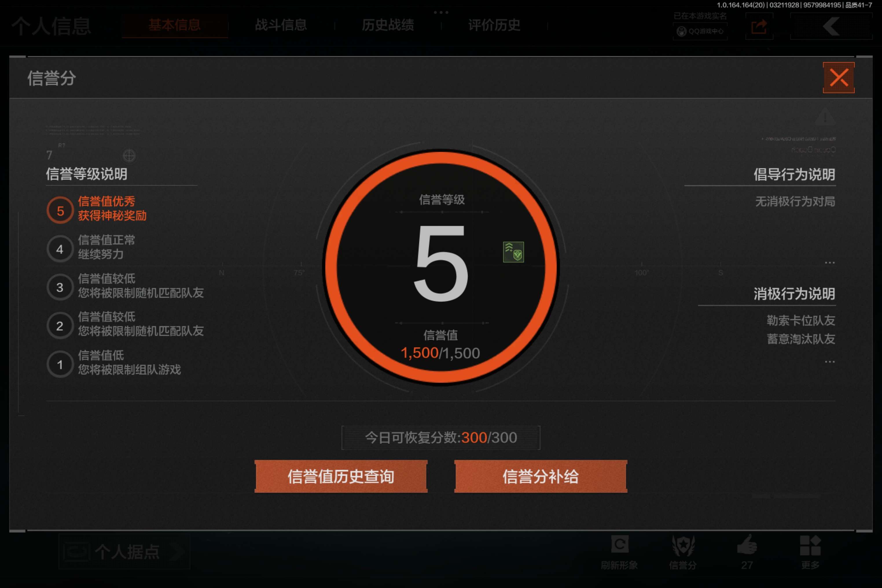The width and height of the screenshot is (882, 588).
Task: Close the 信誉分 dialog with X
Action: [839, 78]
